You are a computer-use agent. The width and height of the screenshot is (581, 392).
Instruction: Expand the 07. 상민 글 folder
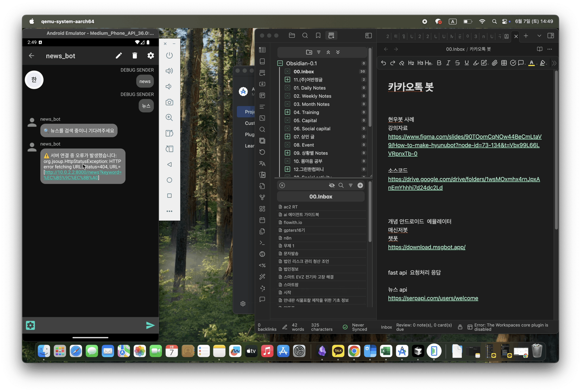coord(287,137)
